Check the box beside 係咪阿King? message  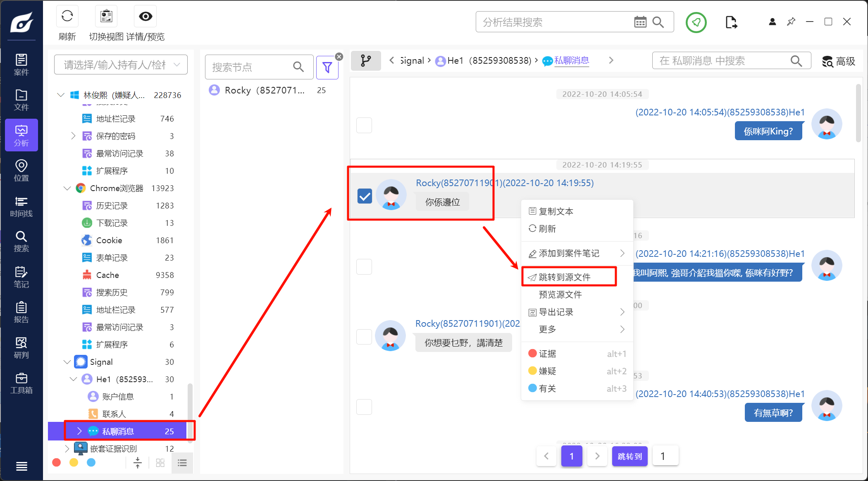[364, 125]
